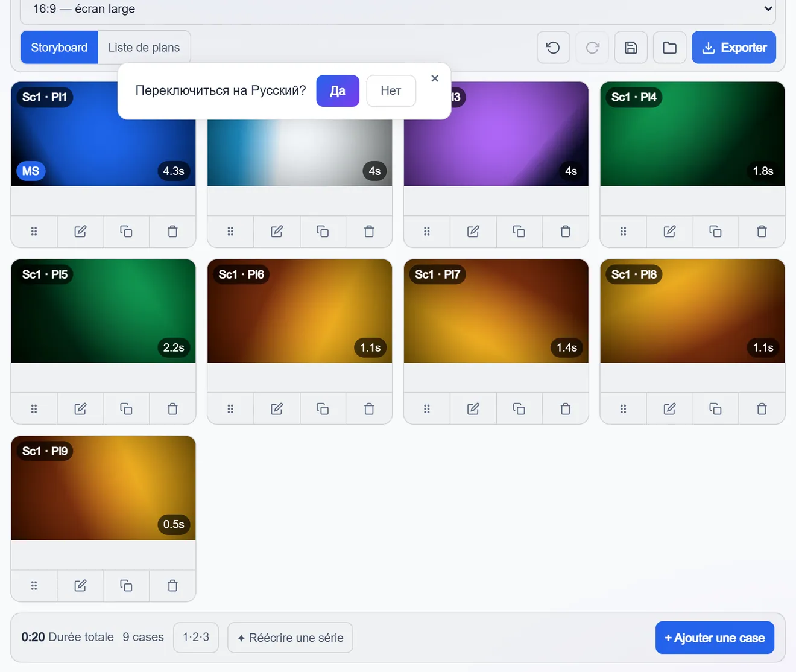Viewport: 796px width, 672px height.
Task: Select the Sc1 · Pl4 green thumbnail
Action: (692, 134)
